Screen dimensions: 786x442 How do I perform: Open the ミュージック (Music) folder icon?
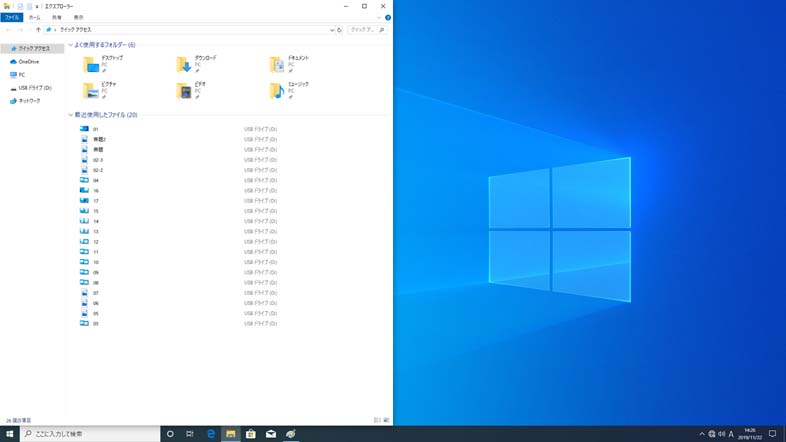pos(277,91)
